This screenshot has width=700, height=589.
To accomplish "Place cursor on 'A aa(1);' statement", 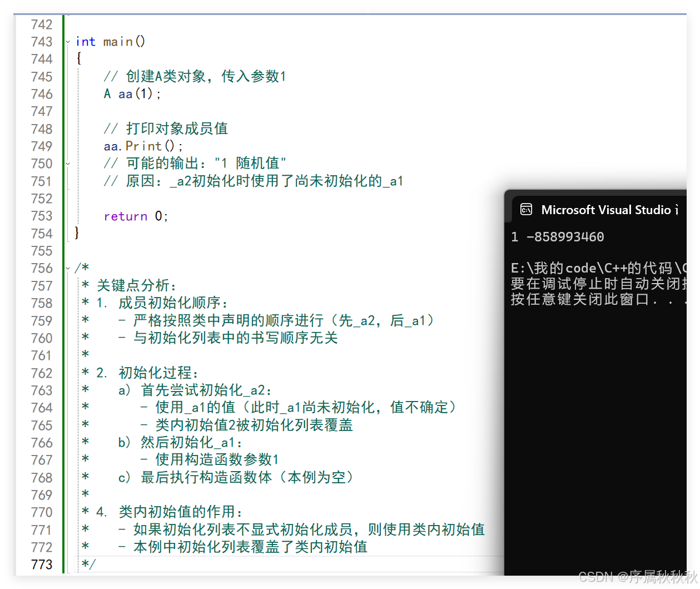I will 132,94.
